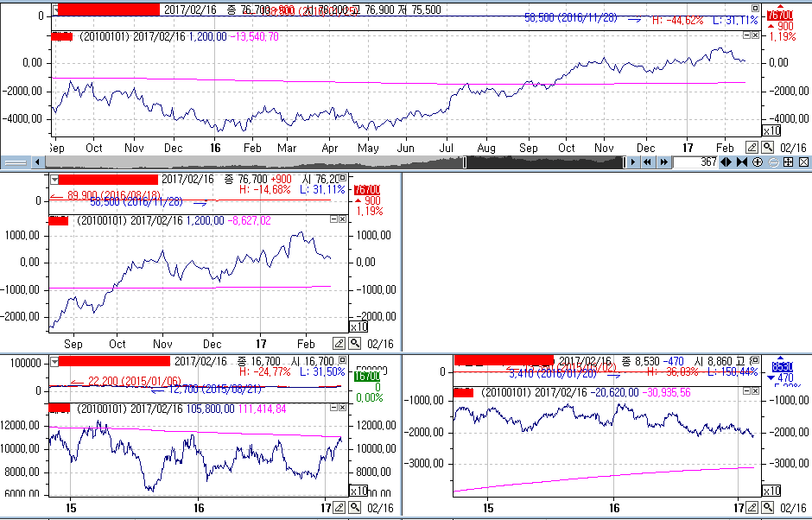The height and width of the screenshot is (520, 812).
Task: Click the timeline scrollbar's left arrow
Action: click(x=37, y=162)
